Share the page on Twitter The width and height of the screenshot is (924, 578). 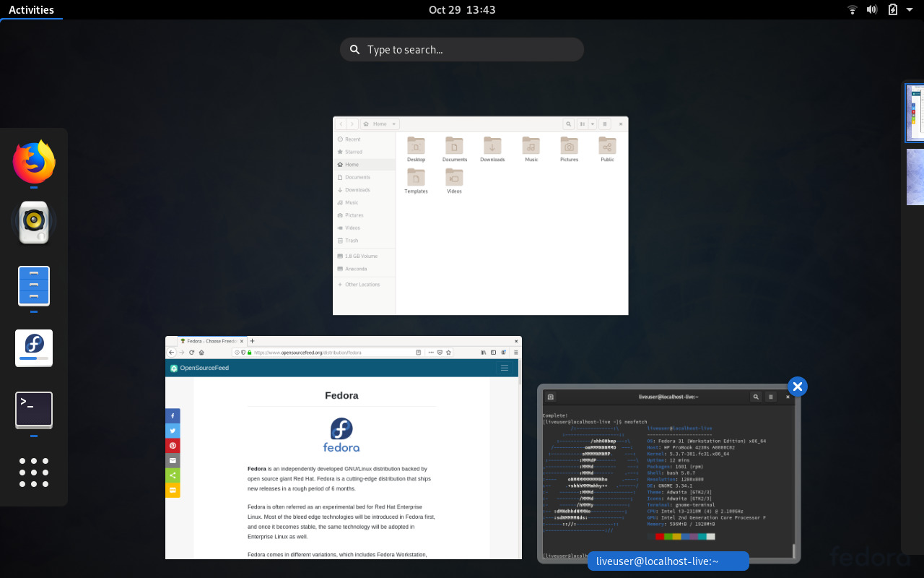click(173, 431)
